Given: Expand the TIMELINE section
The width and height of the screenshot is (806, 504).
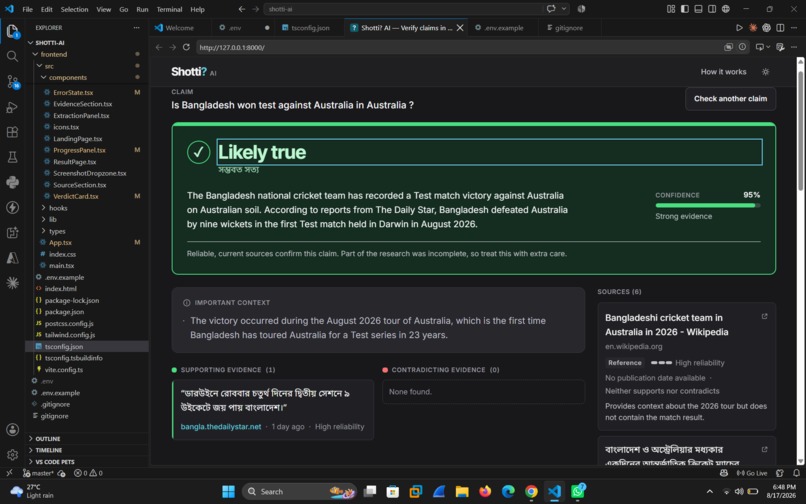Looking at the screenshot, I should tap(86, 450).
